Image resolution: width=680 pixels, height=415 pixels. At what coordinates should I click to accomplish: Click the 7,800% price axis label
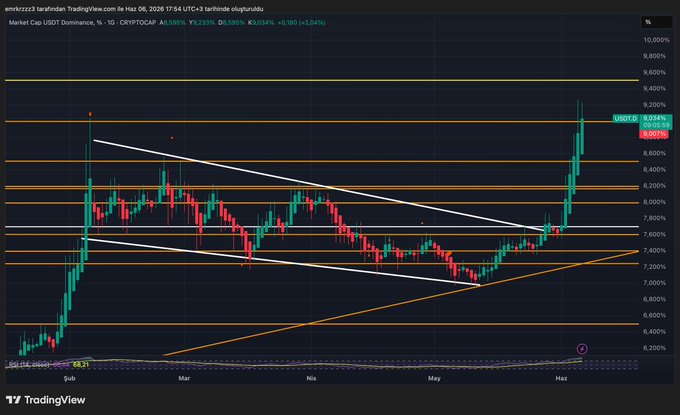(654, 218)
